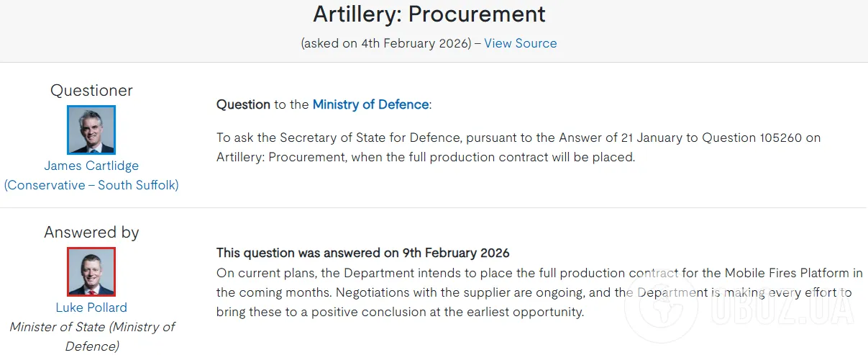This screenshot has height=355, width=868.
Task: Click the question paragraph starting 'To ask the Secretary'
Action: point(518,147)
